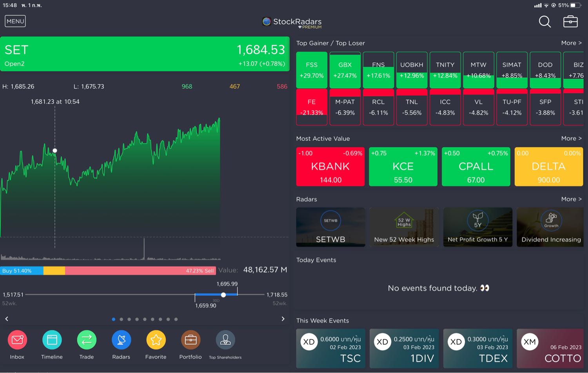Select top loser TU-PF tile
Image resolution: width=588 pixels, height=373 pixels.
click(512, 107)
